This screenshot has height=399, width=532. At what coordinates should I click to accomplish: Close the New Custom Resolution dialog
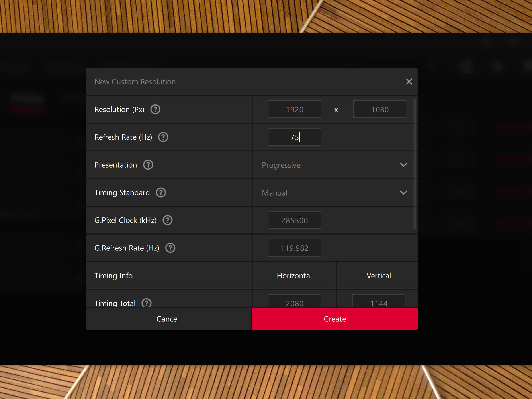click(409, 82)
